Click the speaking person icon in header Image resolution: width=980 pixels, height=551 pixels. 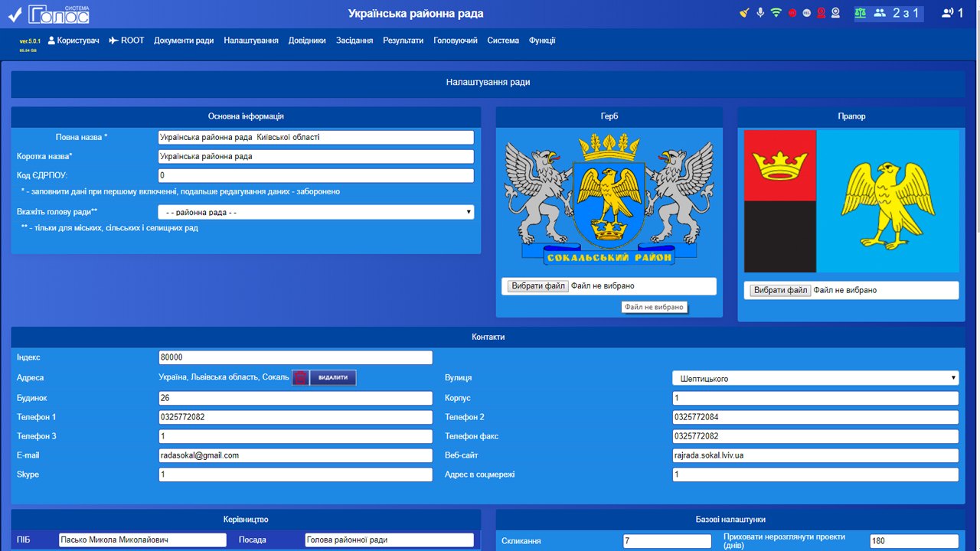click(948, 13)
